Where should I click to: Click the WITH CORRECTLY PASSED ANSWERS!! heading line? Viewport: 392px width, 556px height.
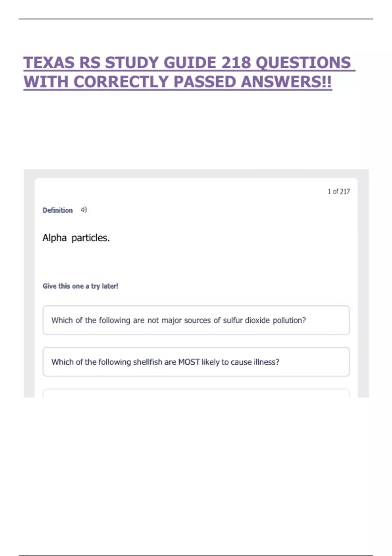point(178,82)
